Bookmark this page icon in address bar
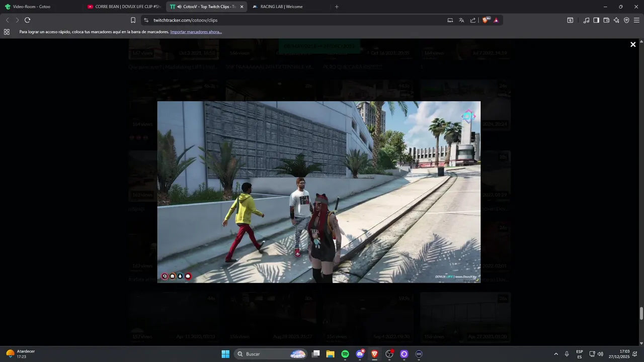This screenshot has width=644, height=362. tap(133, 20)
